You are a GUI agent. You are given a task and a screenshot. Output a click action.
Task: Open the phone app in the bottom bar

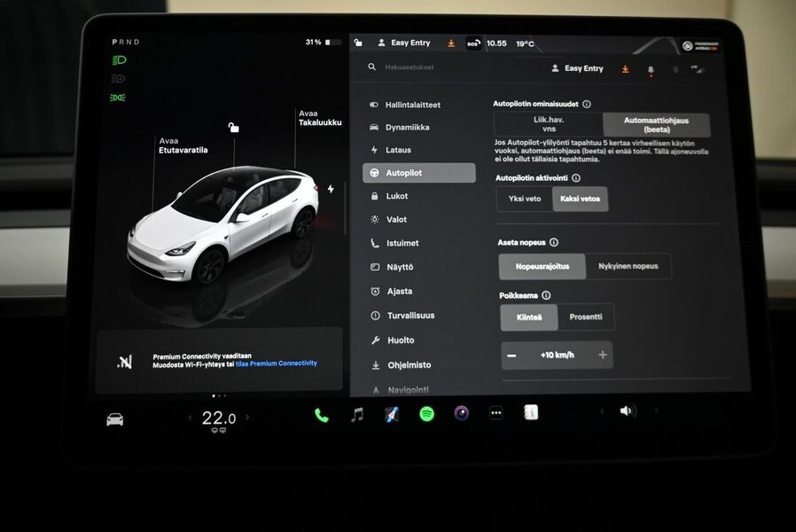tap(319, 412)
